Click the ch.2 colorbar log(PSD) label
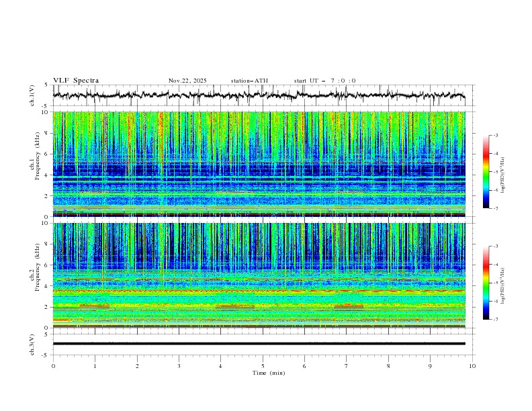The image size is (532, 411). 502,285
